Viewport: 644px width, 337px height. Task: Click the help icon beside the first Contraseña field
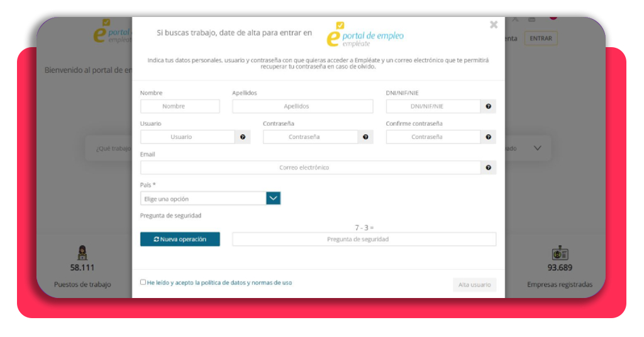click(365, 137)
